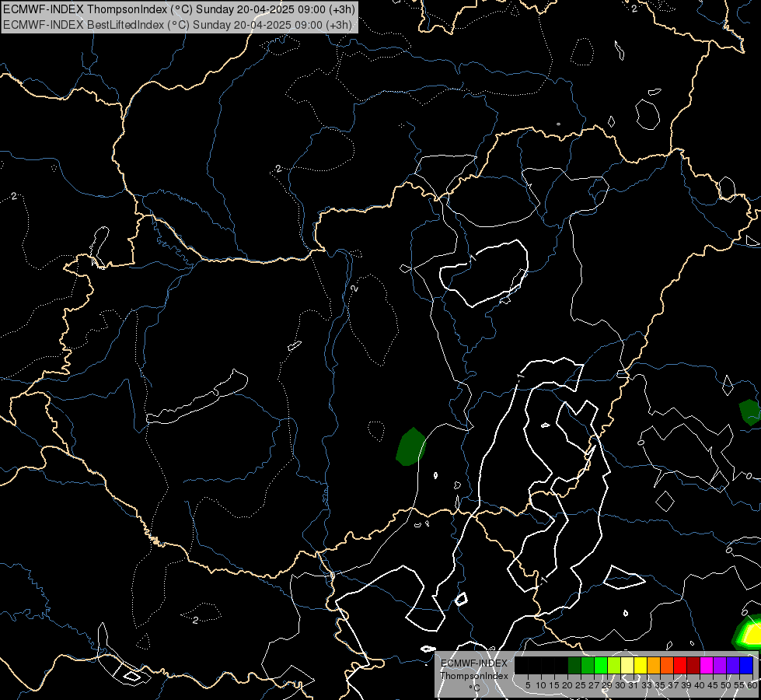Select the medium green 25–27 legend swatch
Image resolution: width=761 pixels, height=700 pixels.
(588, 665)
